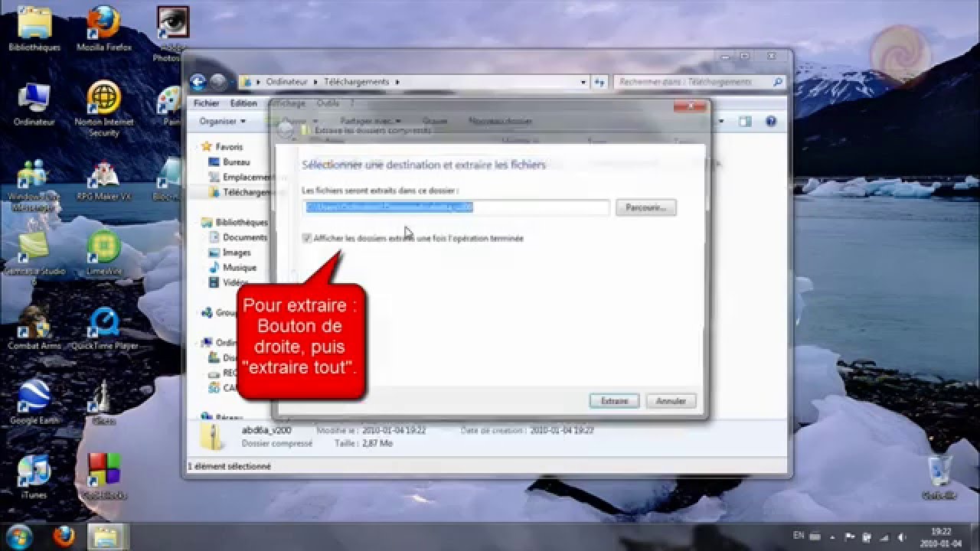Open Google Earth desktop shortcut
Image resolution: width=980 pixels, height=551 pixels.
34,402
